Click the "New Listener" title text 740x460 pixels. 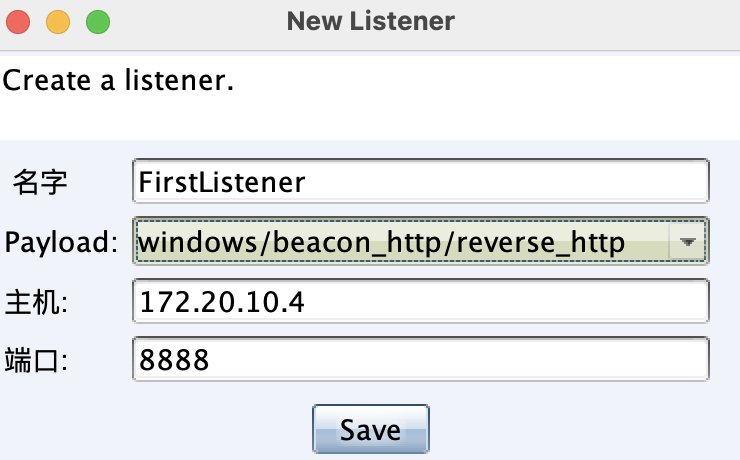(x=370, y=21)
